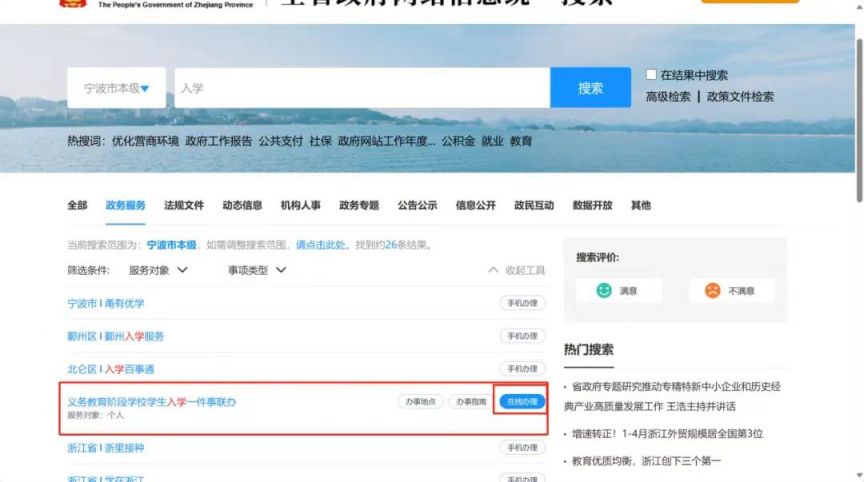Switch to the 其他 tab
The image size is (864, 482).
point(641,205)
